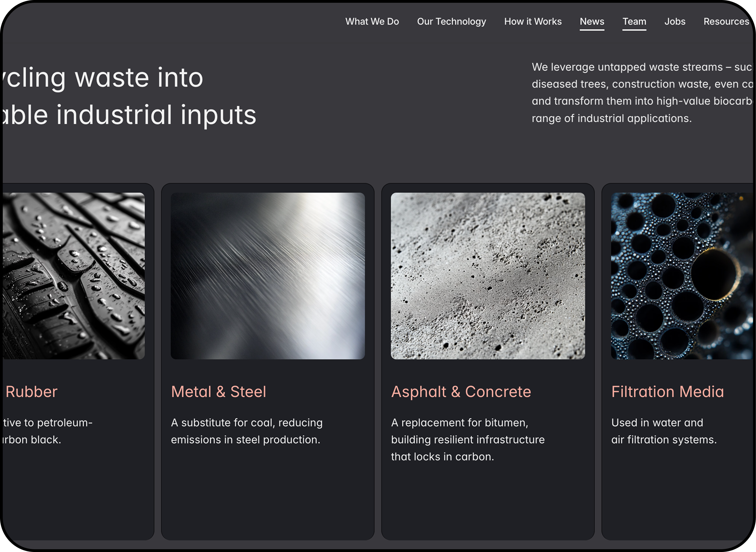Open the News navigation link
Screen dimensions: 756x552
(x=592, y=21)
